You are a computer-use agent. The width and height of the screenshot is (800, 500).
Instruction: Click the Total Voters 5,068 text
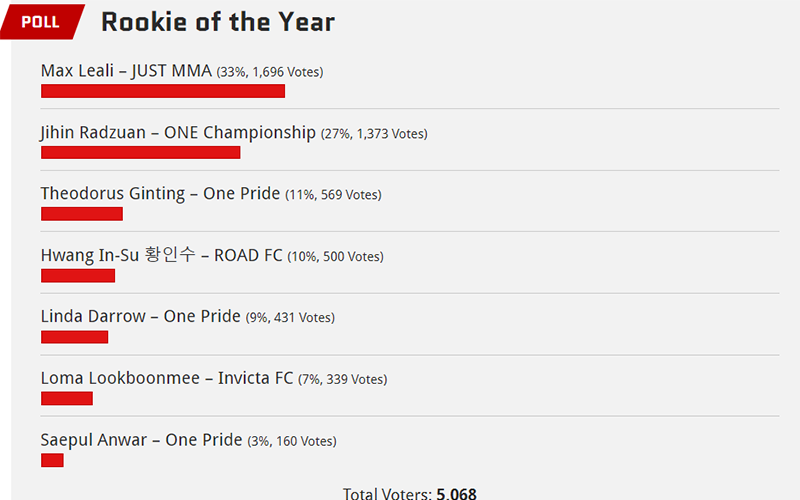[x=410, y=493]
